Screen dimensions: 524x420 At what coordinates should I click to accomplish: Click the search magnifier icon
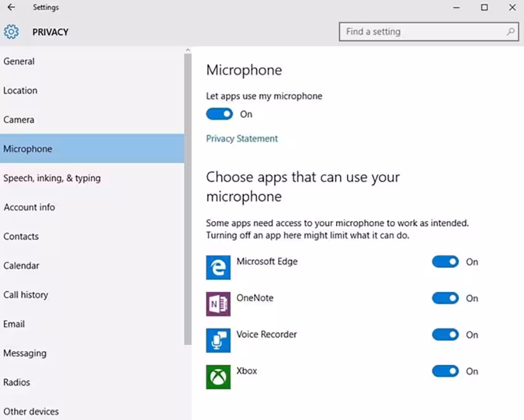point(510,32)
